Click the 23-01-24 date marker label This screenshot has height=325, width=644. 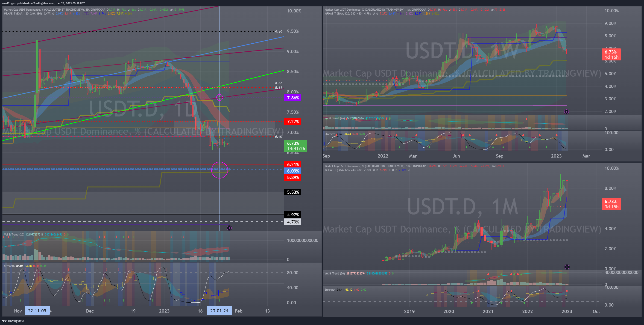[219, 311]
